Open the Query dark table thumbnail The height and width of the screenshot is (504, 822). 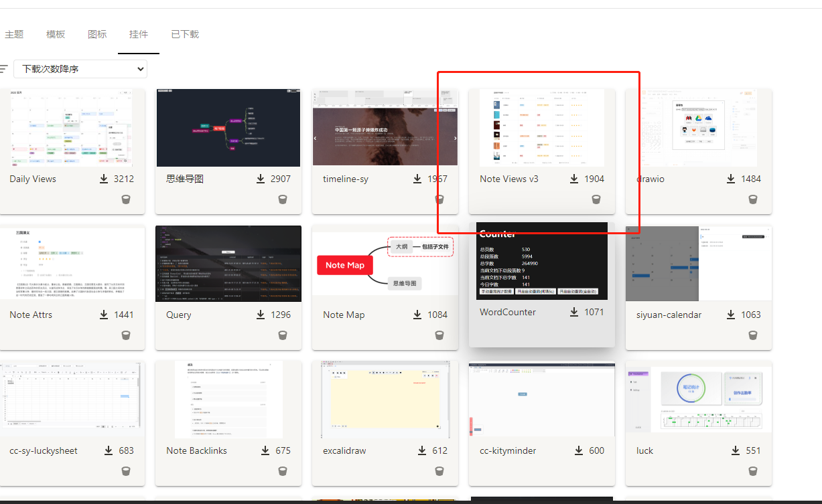point(228,264)
